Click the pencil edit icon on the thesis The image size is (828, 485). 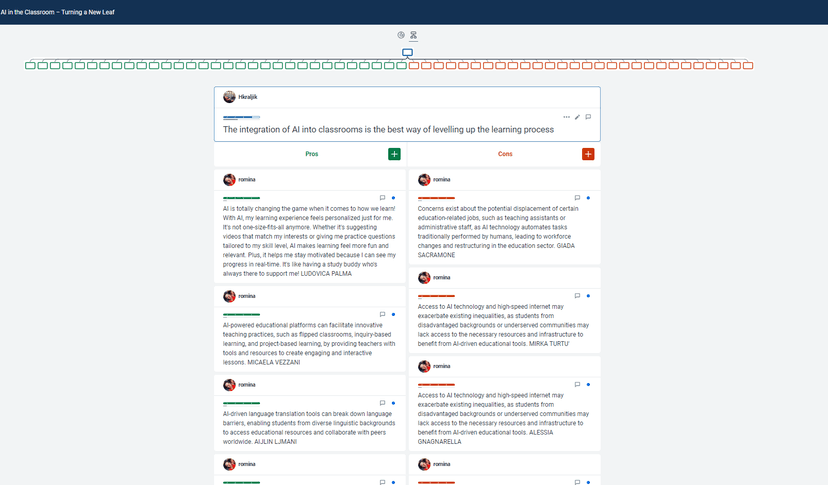click(x=577, y=117)
